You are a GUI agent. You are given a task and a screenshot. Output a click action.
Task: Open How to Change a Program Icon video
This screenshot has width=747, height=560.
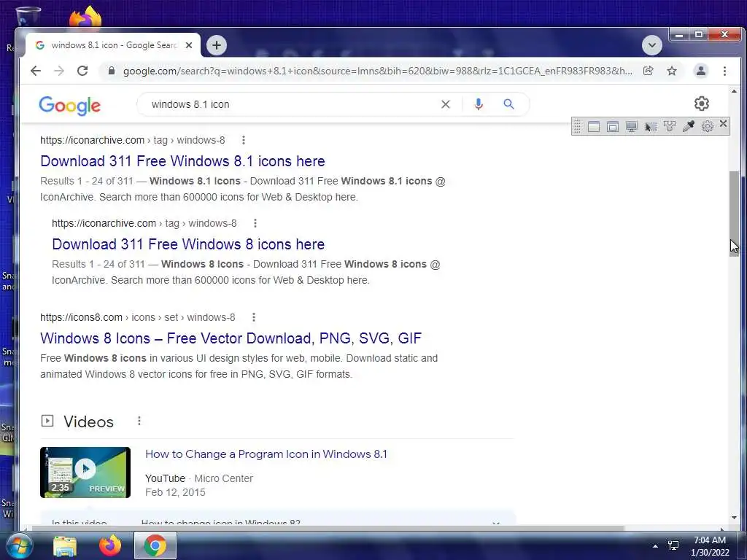[266, 454]
